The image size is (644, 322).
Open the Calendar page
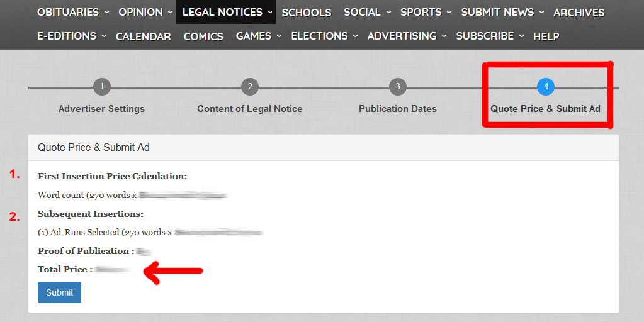tap(144, 36)
